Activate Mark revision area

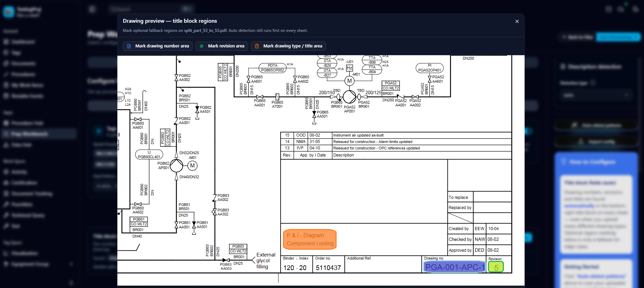coord(222,46)
